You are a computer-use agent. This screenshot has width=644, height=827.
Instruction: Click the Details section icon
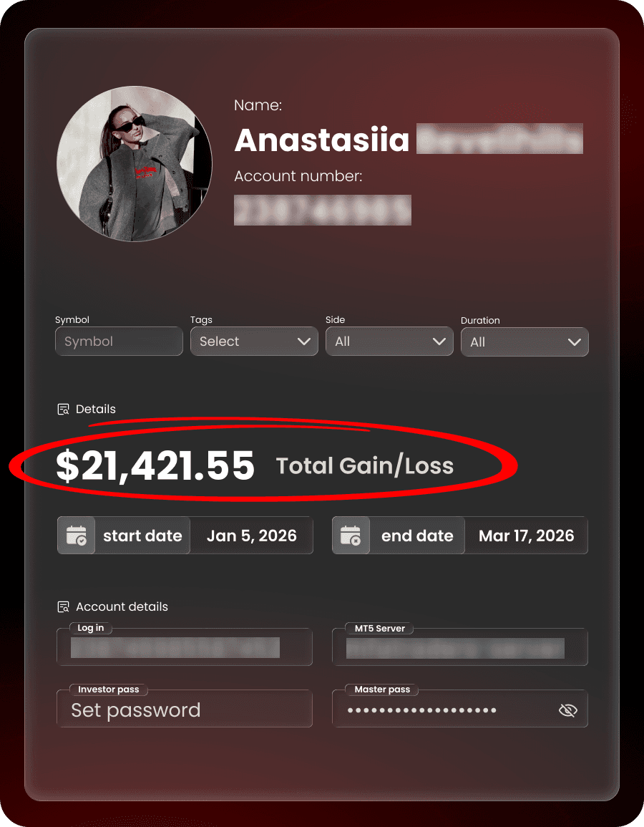click(63, 410)
